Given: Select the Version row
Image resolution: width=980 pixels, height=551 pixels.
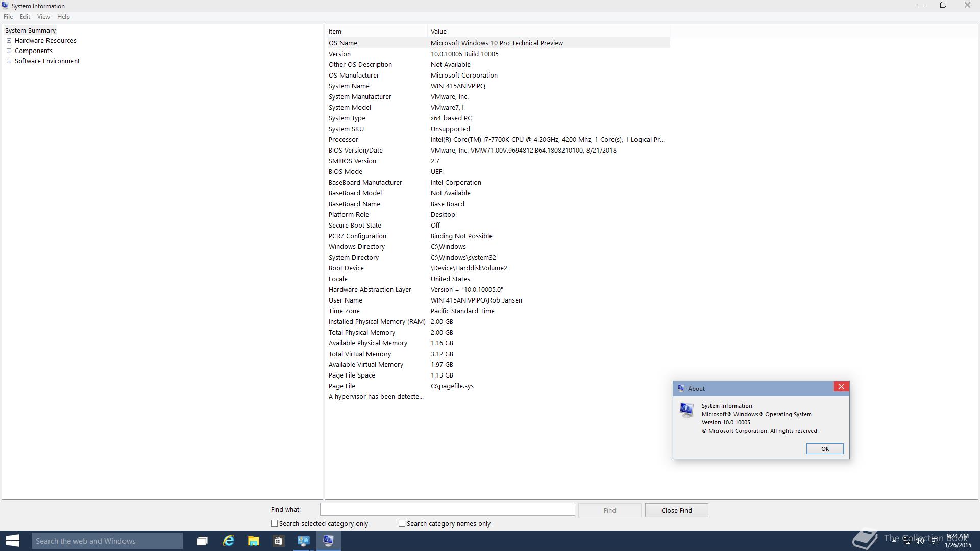Looking at the screenshot, I should (498, 54).
